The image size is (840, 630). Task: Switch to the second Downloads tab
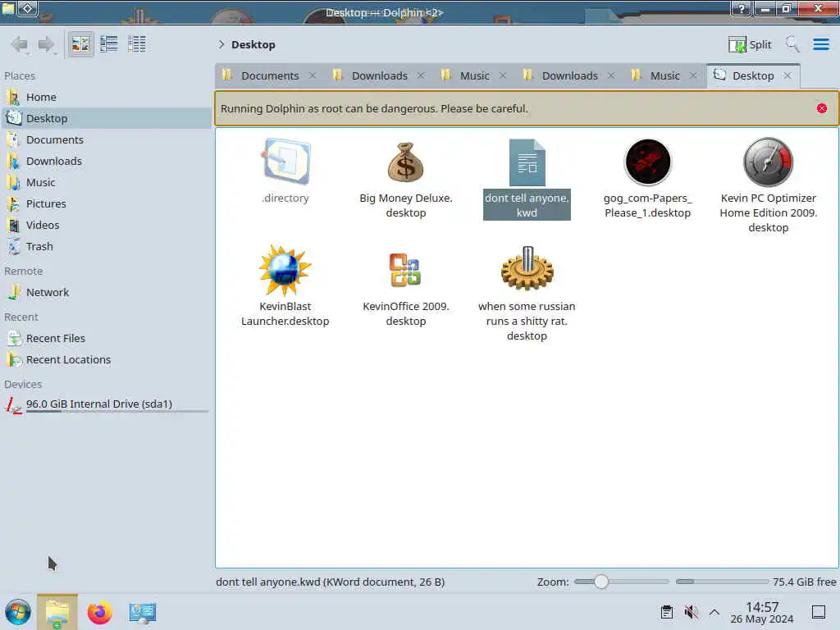click(569, 75)
